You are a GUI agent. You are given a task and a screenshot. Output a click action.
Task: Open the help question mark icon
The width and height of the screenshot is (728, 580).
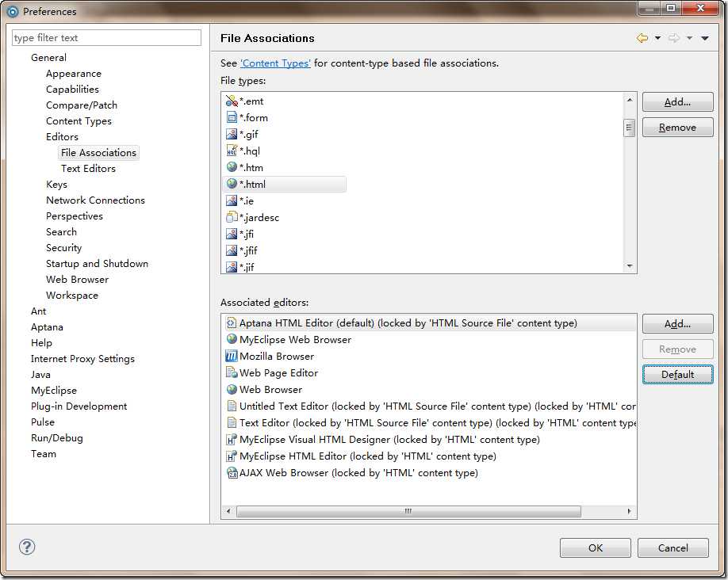pyautogui.click(x=27, y=547)
